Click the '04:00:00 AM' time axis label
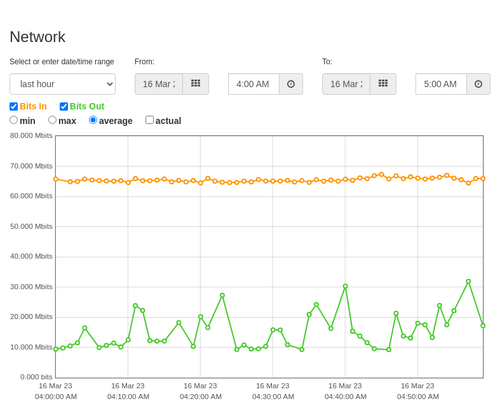 [x=56, y=397]
